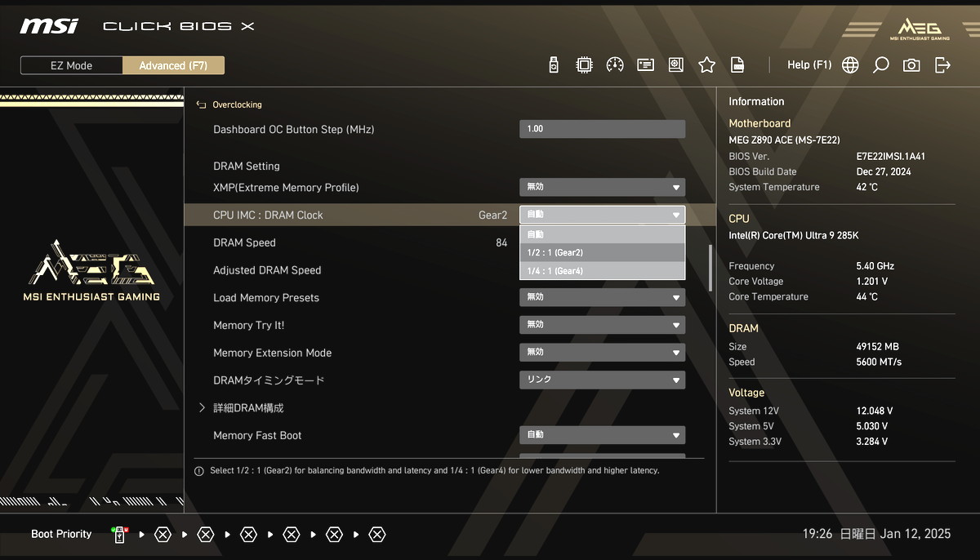The width and height of the screenshot is (980, 560).
Task: Click the Load Memory Presets label
Action: pos(266,298)
